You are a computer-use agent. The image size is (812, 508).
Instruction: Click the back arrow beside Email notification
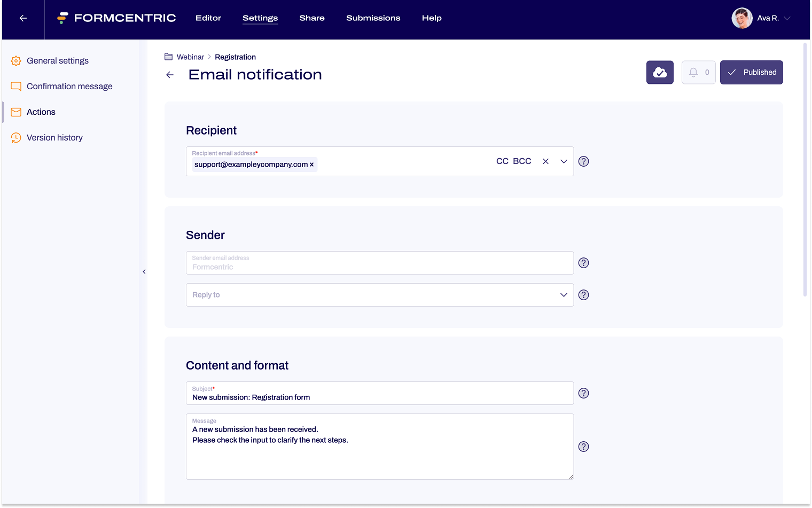pos(170,75)
